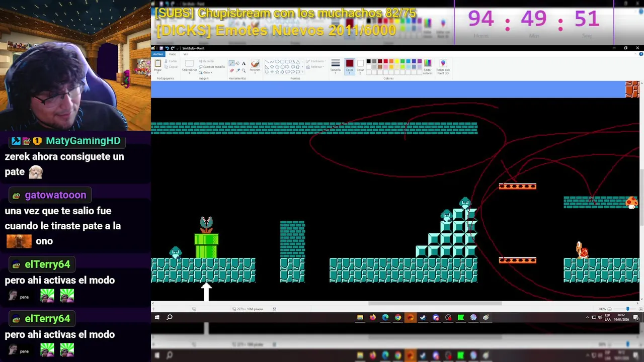Pick the black color swatch
644x362 pixels.
pos(368,61)
